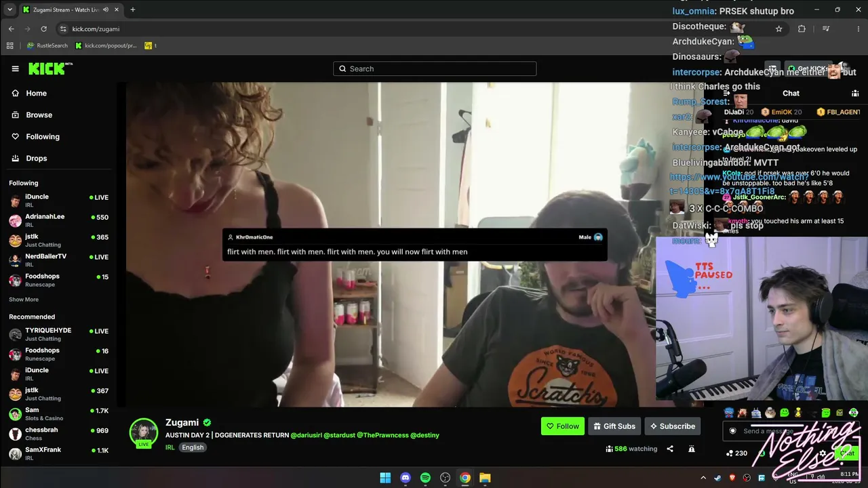Open the Kick hamburger menu
This screenshot has height=488, width=868.
point(15,68)
